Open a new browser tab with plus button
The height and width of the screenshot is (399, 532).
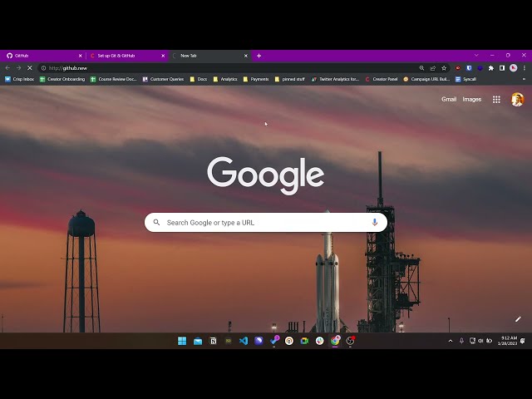(x=259, y=56)
